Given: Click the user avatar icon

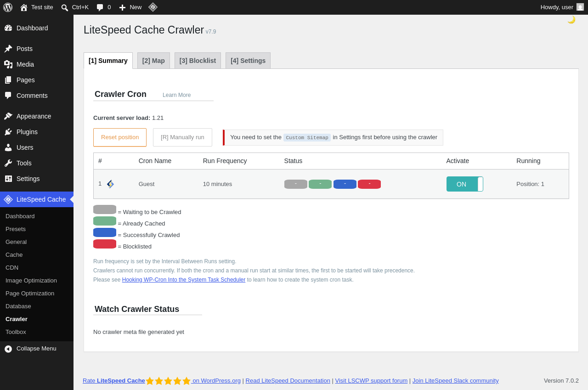Looking at the screenshot, I should click(x=580, y=7).
